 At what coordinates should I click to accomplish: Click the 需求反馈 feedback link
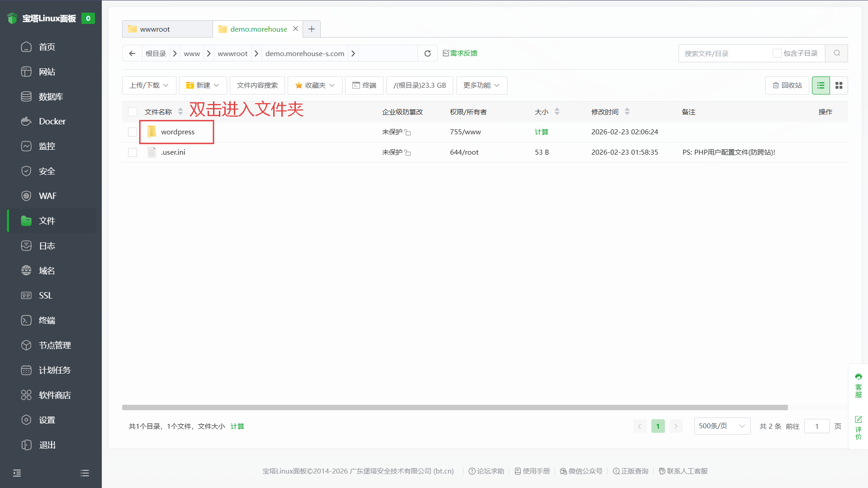click(460, 53)
